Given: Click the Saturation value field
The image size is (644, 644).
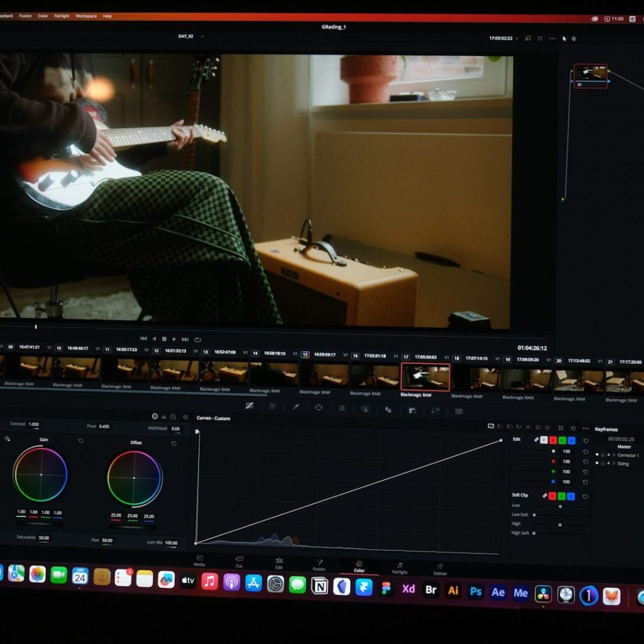Looking at the screenshot, I should [x=44, y=538].
